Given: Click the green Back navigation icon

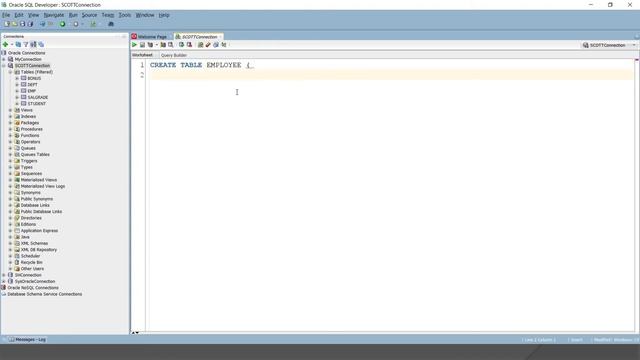Looking at the screenshot, I should pos(62,24).
